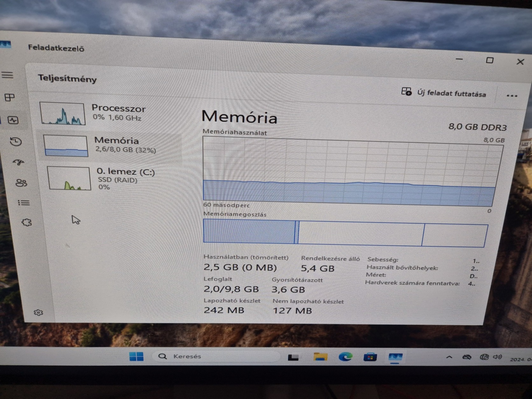Open the volume control in the tray
Image resolution: width=532 pixels, height=399 pixels.
coord(497,357)
